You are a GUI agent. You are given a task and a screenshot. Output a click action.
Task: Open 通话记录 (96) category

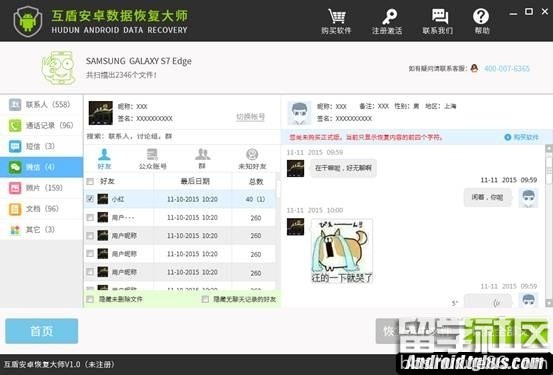42,126
